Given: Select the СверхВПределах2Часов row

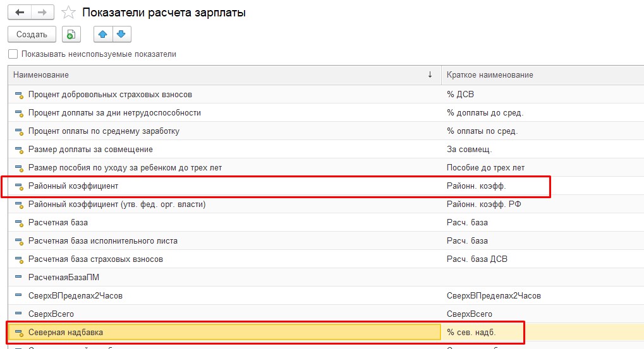Looking at the screenshot, I should pos(75,296).
